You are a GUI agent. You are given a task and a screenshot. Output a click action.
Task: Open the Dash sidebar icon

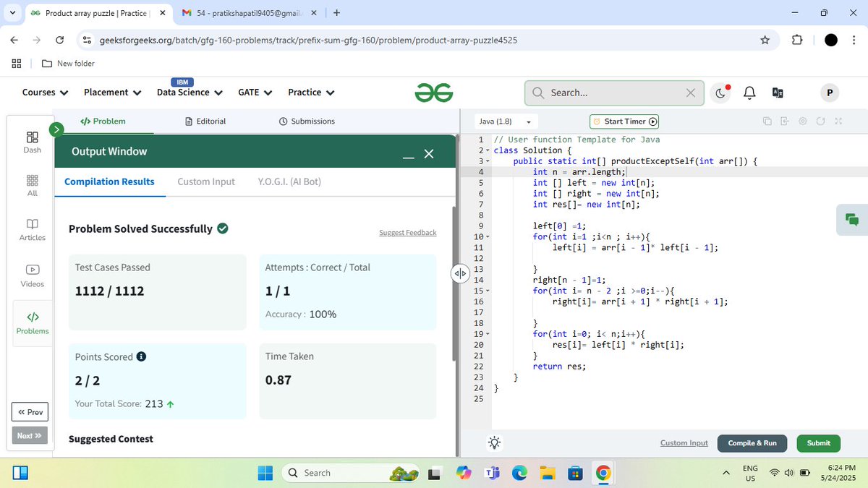[x=33, y=142]
